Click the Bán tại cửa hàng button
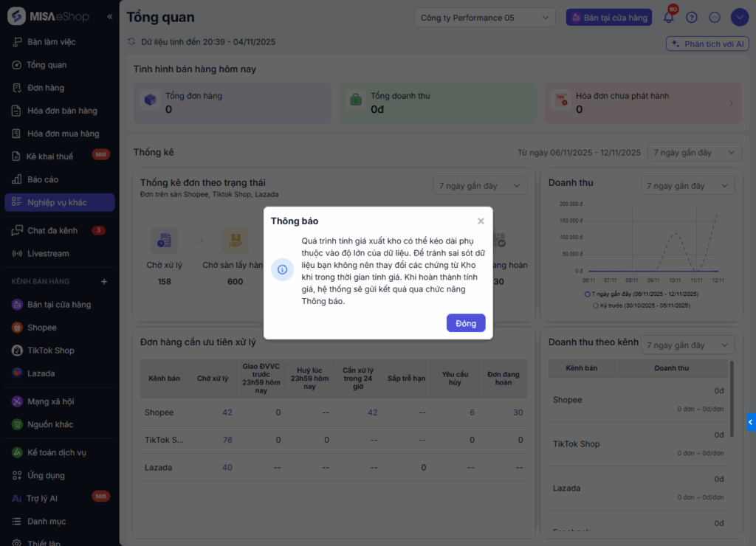This screenshot has height=546, width=756. (x=608, y=18)
